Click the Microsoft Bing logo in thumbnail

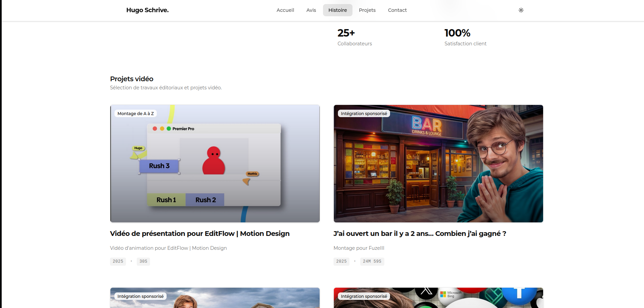[451, 294]
